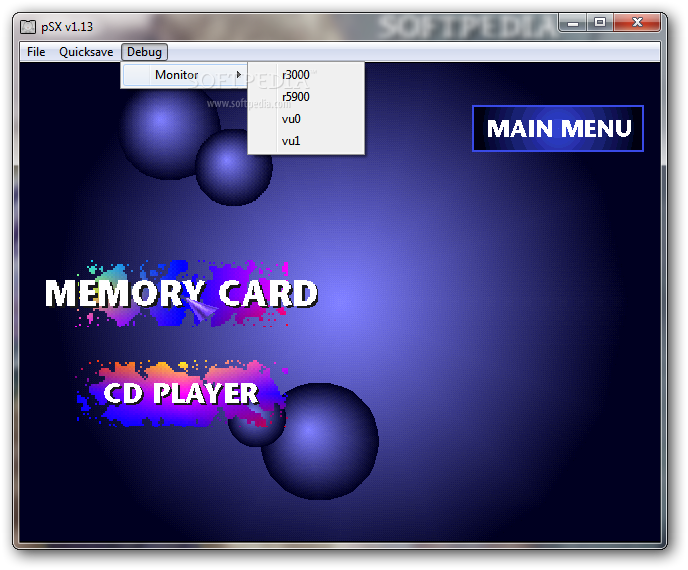The image size is (688, 570).
Task: Click the Debug menu
Action: 144,52
